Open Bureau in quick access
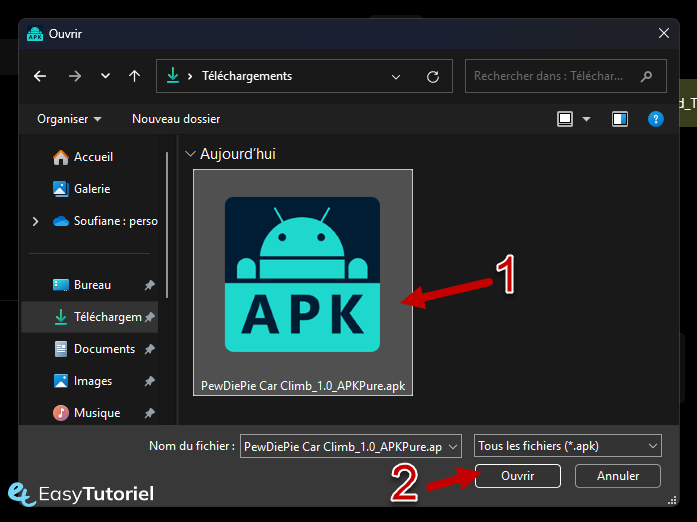Image resolution: width=697 pixels, height=522 pixels. [x=92, y=285]
